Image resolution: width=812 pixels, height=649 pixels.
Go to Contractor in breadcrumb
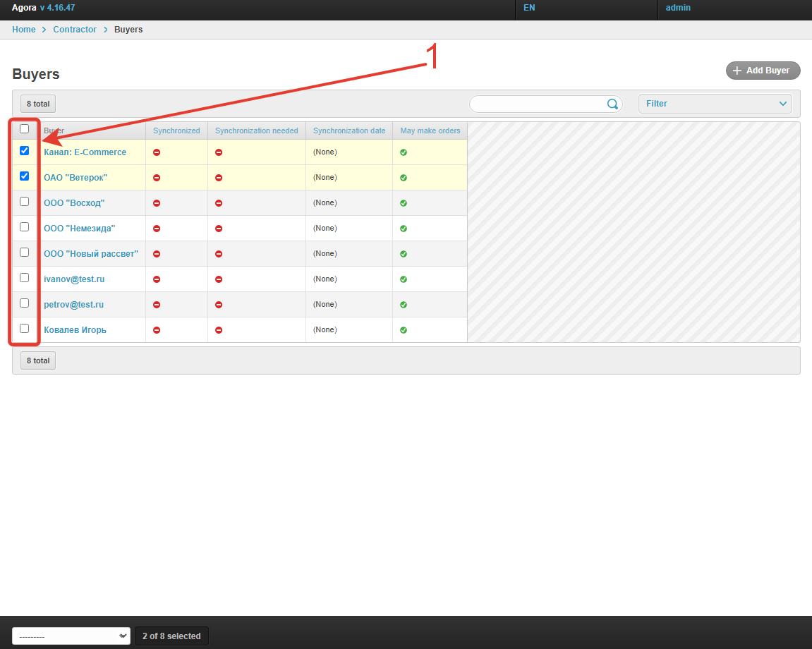(x=75, y=30)
